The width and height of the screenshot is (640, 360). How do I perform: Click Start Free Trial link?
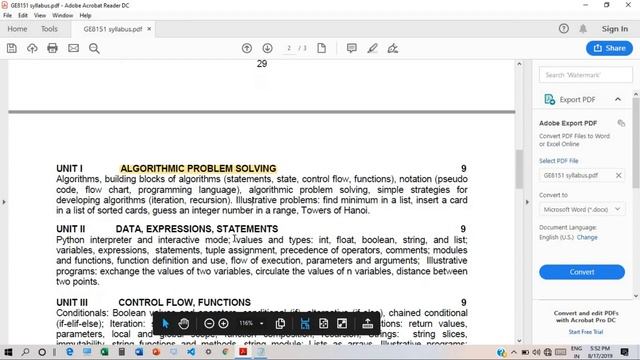pyautogui.click(x=586, y=332)
